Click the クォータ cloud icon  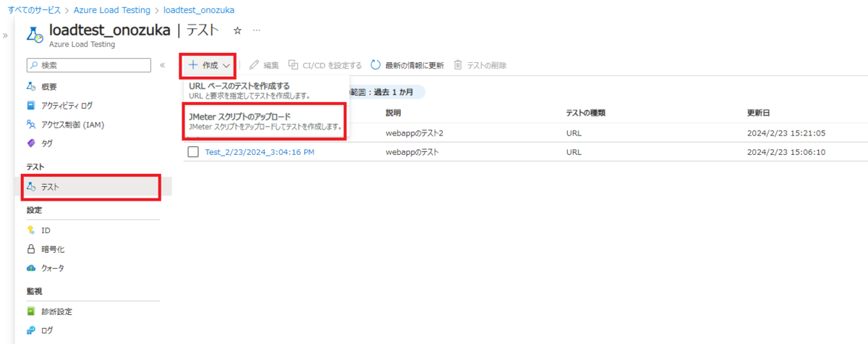point(31,268)
